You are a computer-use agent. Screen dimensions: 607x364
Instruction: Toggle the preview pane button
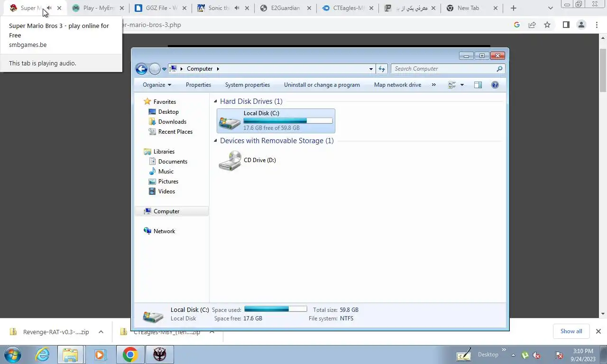[478, 85]
